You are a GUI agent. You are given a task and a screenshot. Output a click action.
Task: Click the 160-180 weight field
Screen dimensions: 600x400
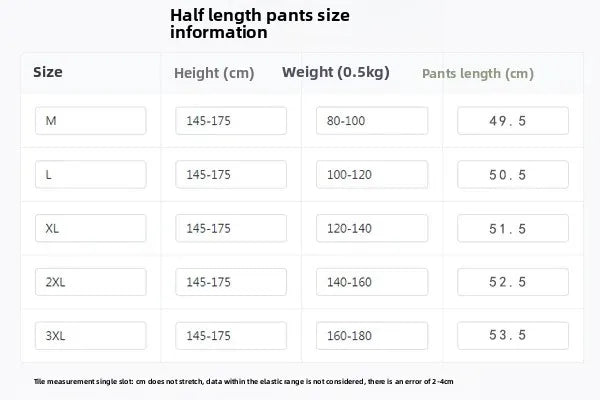[x=372, y=335]
